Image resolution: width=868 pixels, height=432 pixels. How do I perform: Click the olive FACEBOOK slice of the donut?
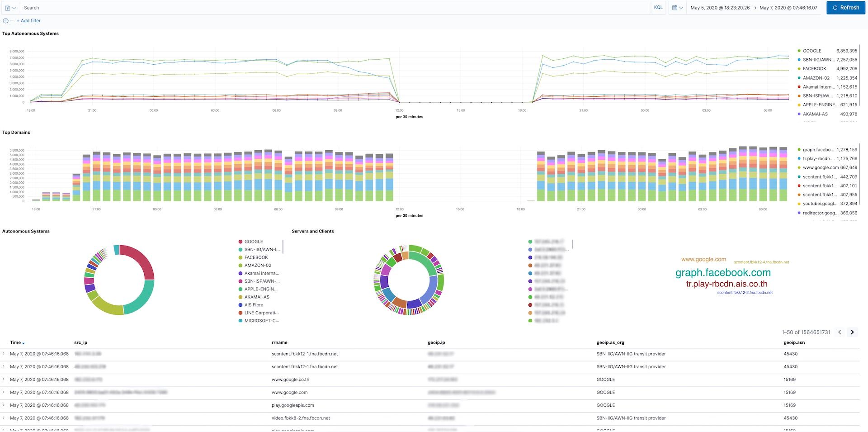107,307
